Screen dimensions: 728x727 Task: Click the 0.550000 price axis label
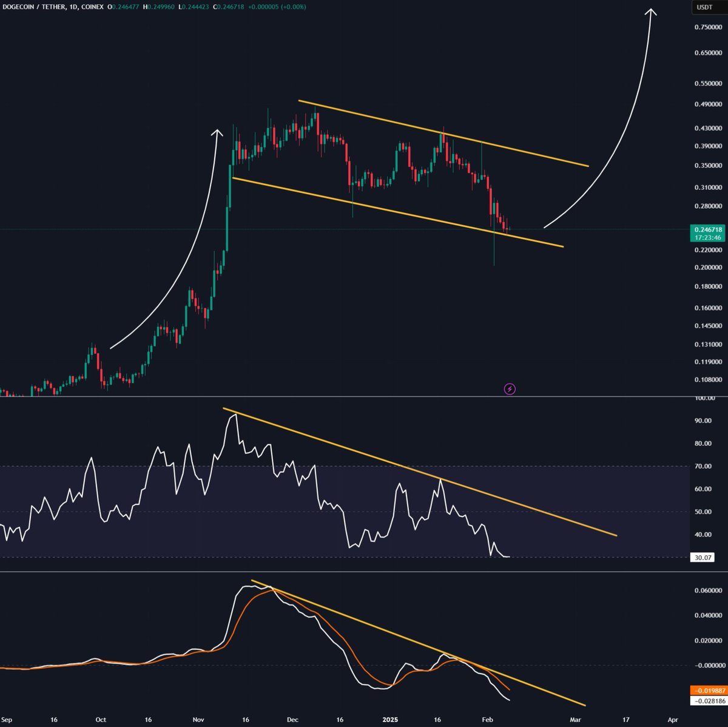(709, 84)
